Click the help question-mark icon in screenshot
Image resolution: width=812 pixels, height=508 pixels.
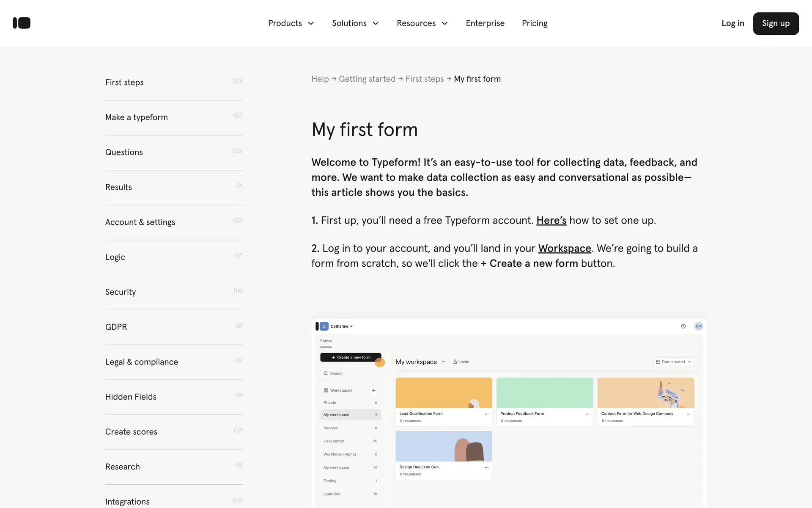pyautogui.click(x=683, y=326)
